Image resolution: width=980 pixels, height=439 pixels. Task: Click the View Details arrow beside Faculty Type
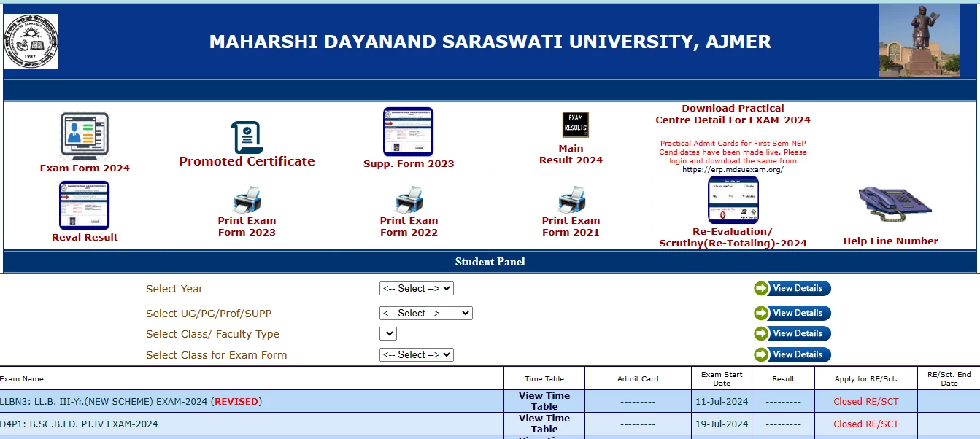click(792, 333)
